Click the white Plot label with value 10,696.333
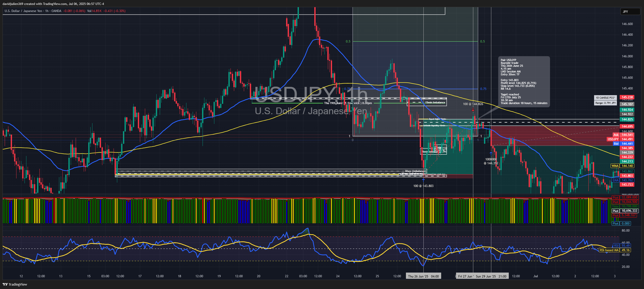644x289 pixels. [616, 211]
